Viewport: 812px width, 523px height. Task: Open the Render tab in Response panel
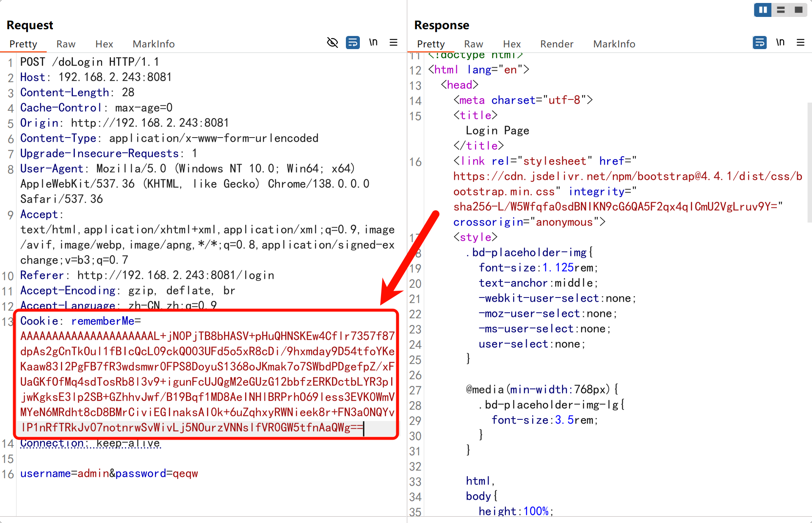[556, 44]
